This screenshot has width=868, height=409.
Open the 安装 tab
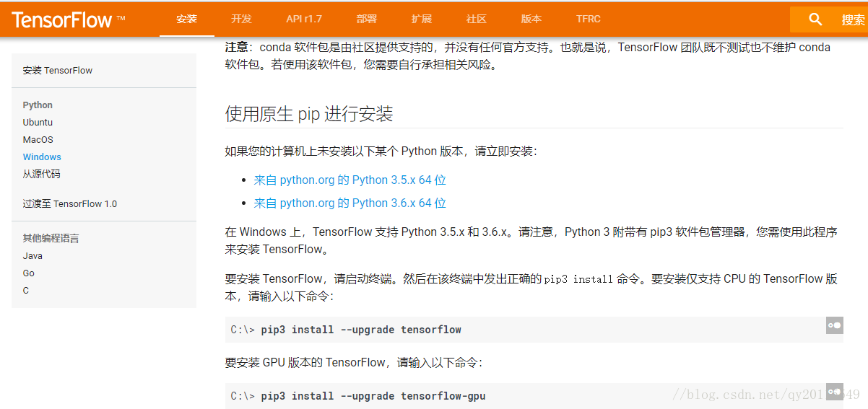coord(186,19)
